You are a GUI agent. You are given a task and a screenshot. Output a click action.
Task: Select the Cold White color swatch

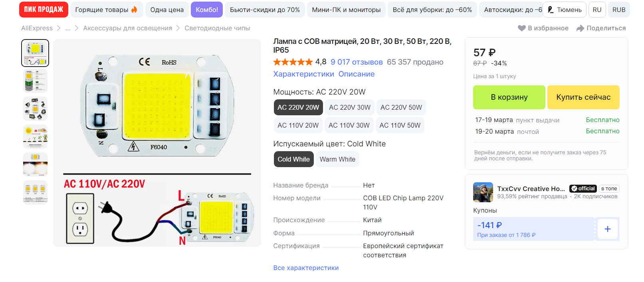pyautogui.click(x=293, y=159)
